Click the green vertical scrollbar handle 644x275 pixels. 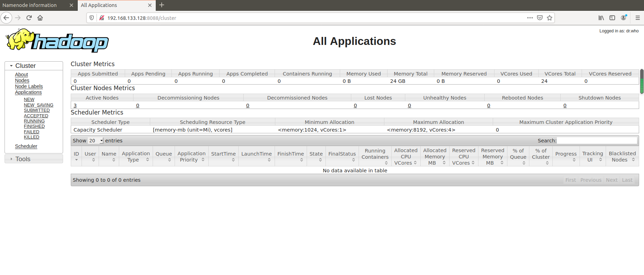(642, 81)
